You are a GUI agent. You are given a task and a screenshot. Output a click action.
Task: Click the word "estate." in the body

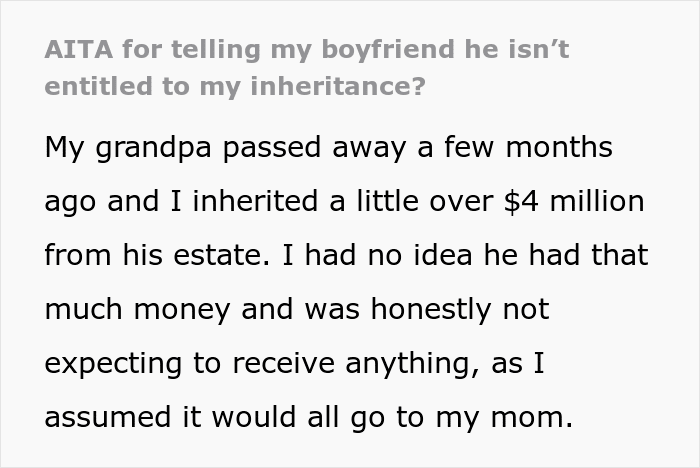(x=221, y=255)
